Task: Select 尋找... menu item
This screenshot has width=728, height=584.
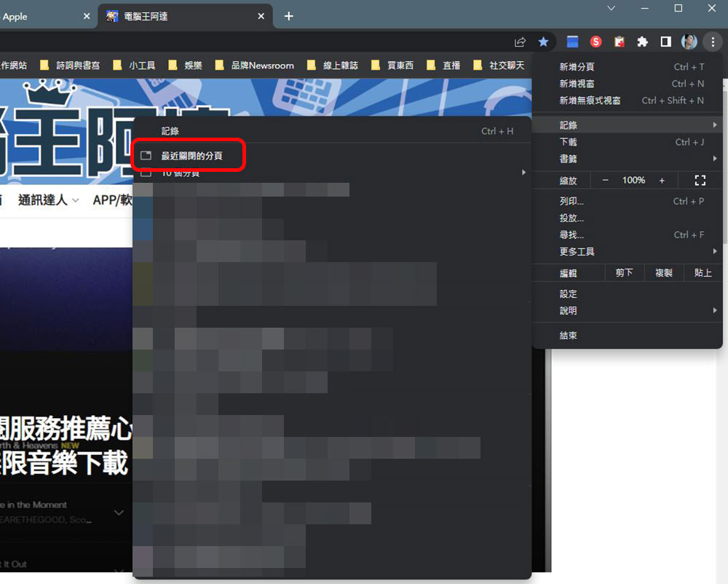Action: pyautogui.click(x=628, y=235)
